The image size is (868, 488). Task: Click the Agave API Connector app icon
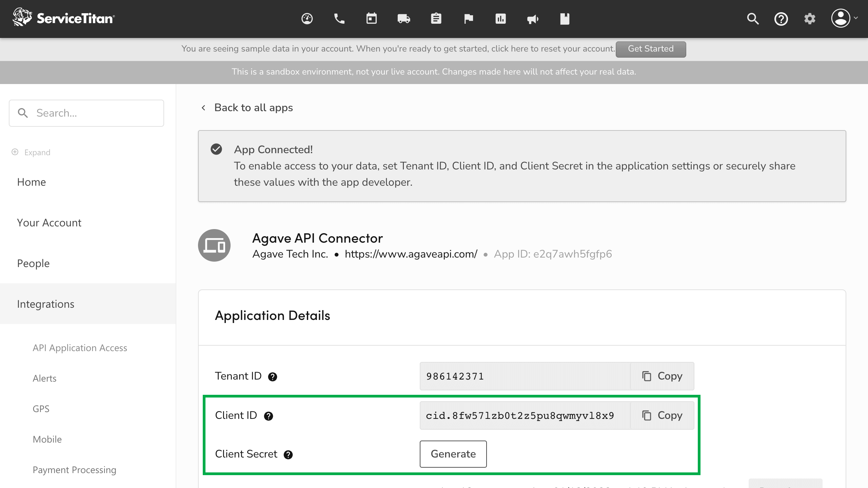(214, 245)
